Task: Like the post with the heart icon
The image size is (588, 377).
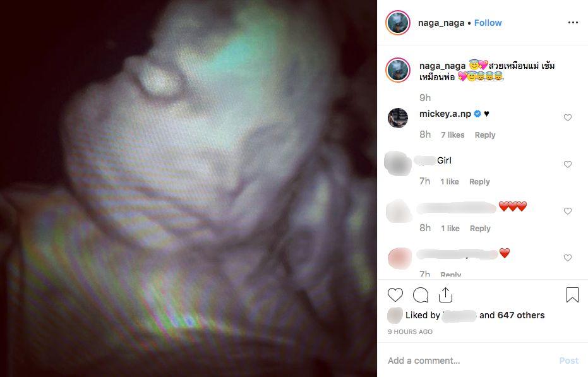Action: click(x=395, y=295)
